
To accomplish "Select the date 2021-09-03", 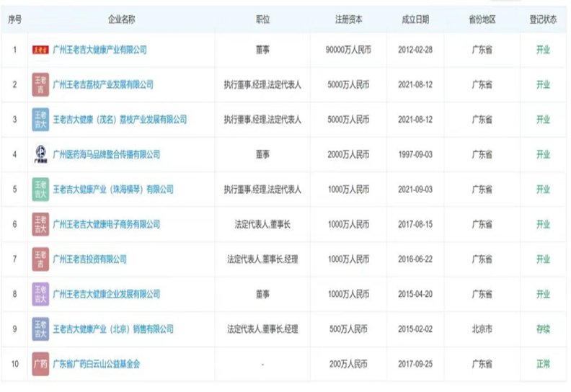I will tap(415, 190).
